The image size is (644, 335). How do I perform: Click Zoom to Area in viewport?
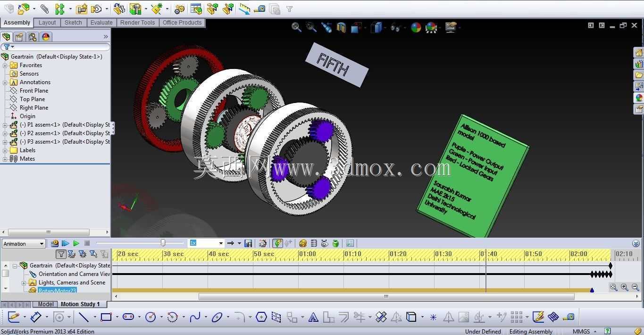pos(311,27)
